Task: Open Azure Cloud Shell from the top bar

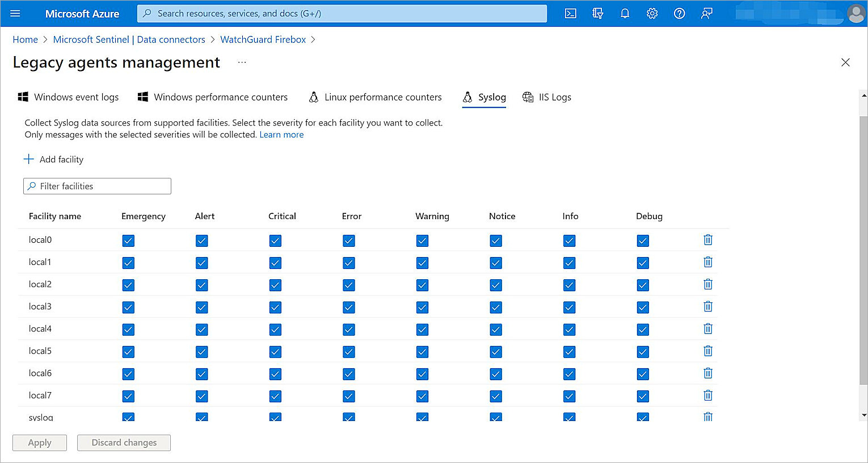Action: [x=570, y=13]
